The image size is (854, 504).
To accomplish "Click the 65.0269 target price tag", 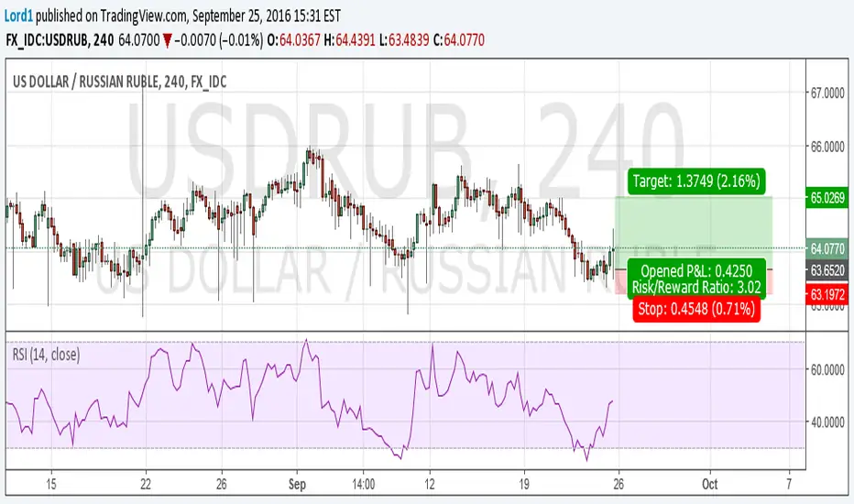I will pyautogui.click(x=827, y=197).
